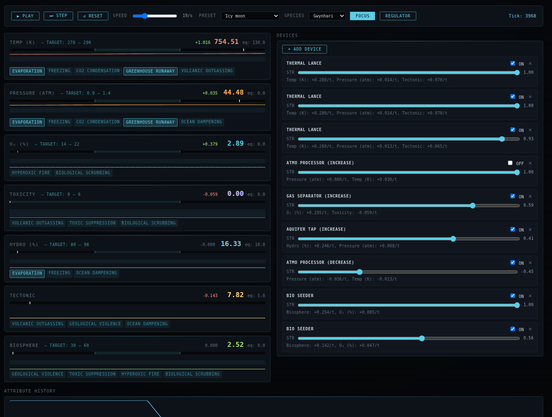552x417 pixels.
Task: Change the Gas Separator strength slider
Action: (x=408, y=206)
